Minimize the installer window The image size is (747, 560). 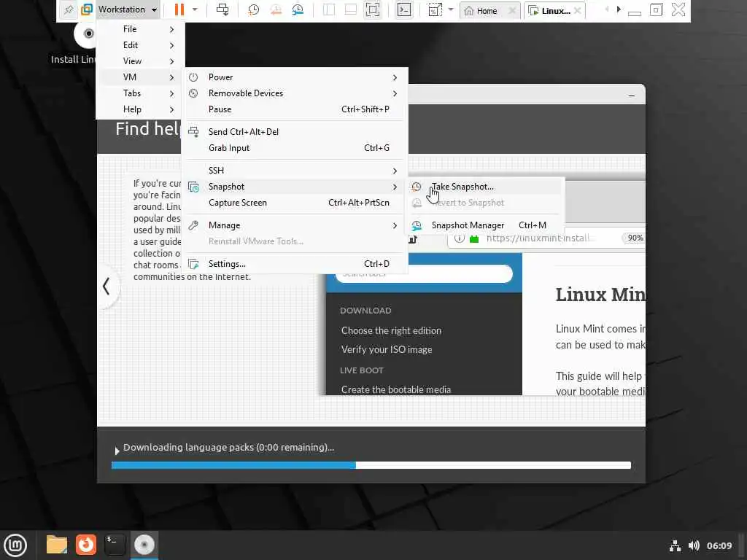pos(631,96)
